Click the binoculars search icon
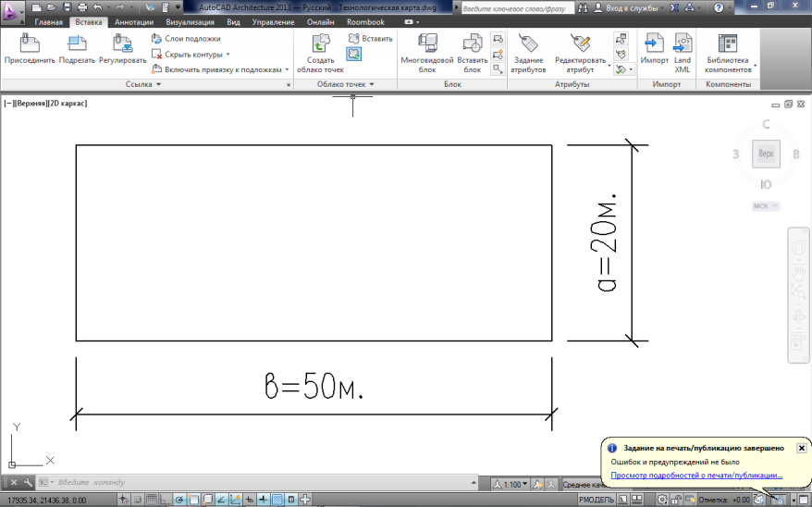 pos(583,7)
